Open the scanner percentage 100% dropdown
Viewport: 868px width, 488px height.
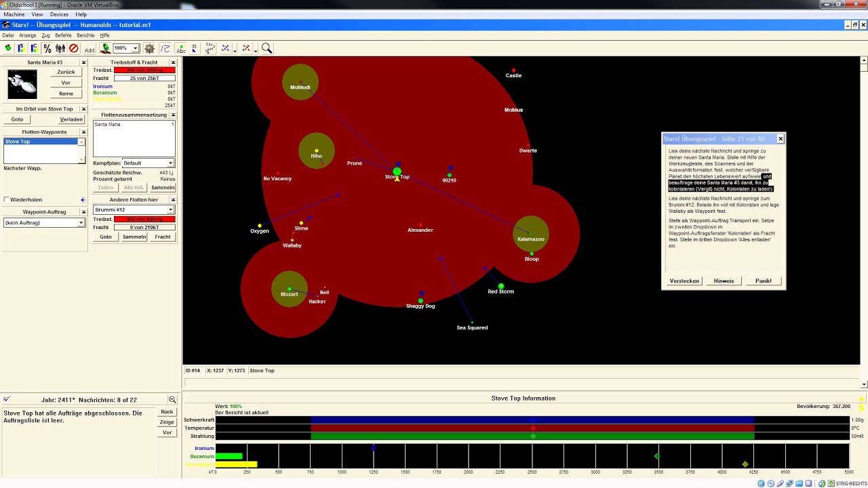pos(135,48)
